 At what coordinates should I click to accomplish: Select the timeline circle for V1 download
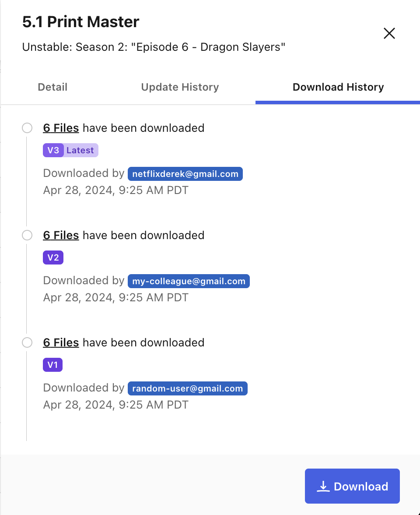[x=27, y=342]
